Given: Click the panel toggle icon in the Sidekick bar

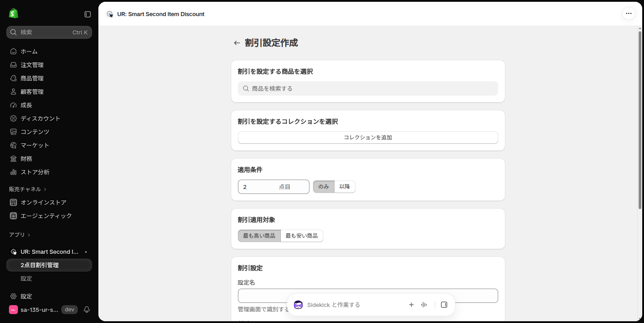Looking at the screenshot, I should click(444, 305).
